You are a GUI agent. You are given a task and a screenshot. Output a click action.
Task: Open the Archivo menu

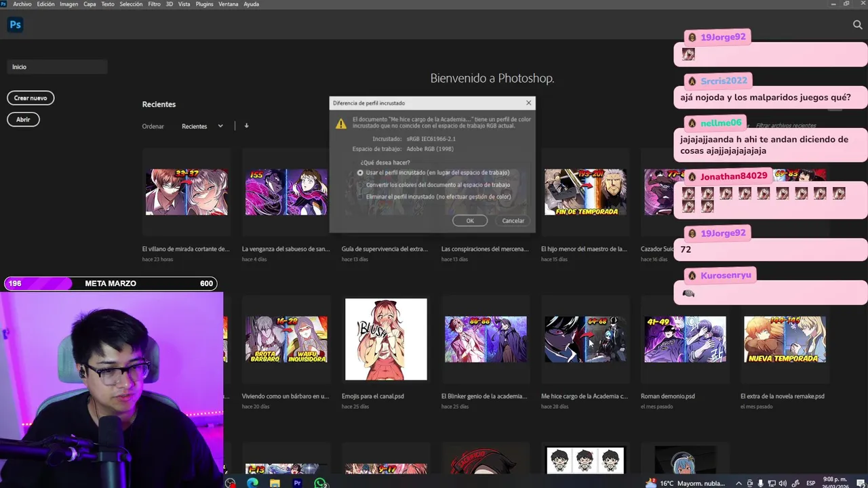22,4
